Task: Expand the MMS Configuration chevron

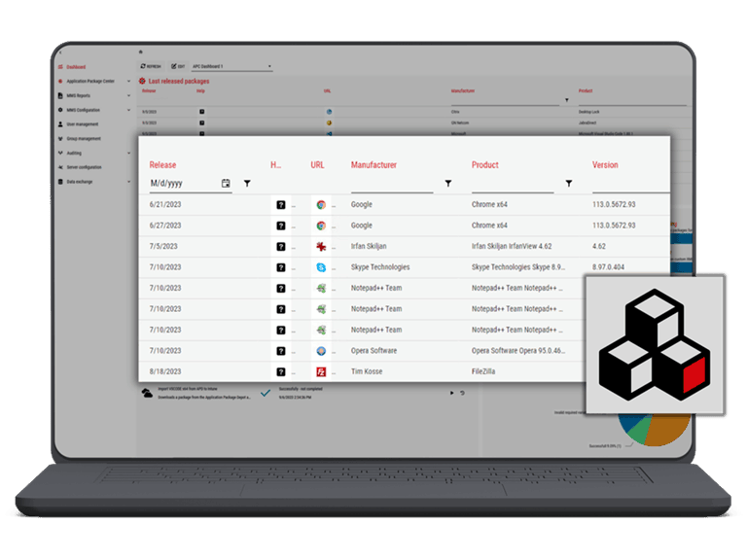Action: coord(128,110)
